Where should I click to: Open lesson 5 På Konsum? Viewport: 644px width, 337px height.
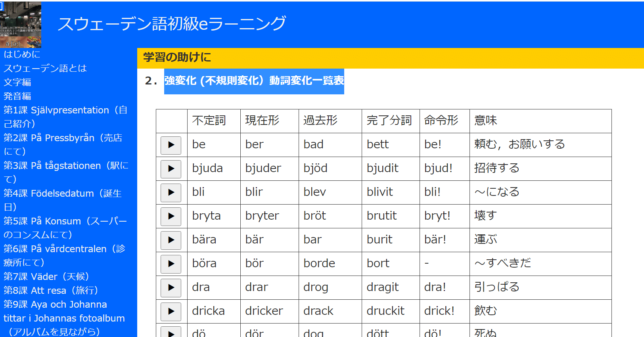(x=65, y=221)
